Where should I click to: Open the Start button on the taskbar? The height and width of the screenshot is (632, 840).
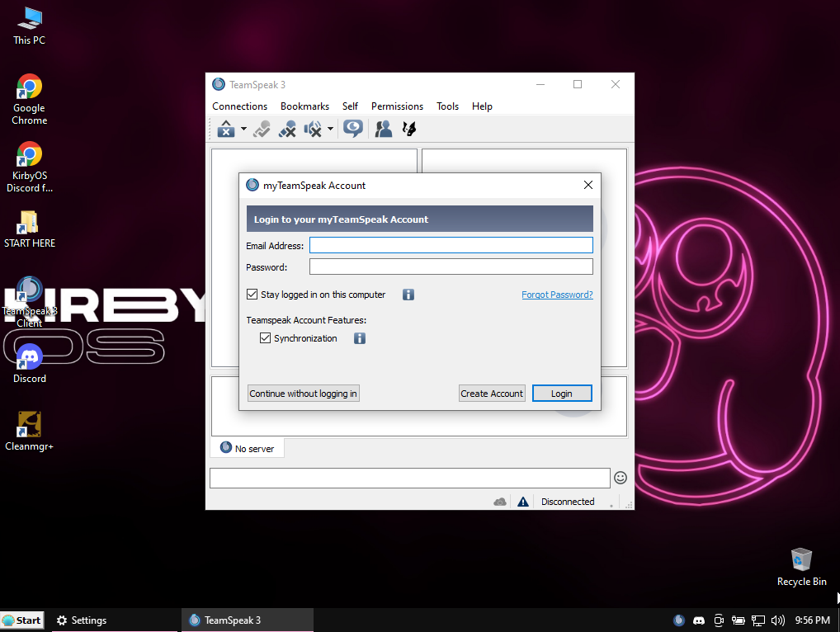coord(22,620)
